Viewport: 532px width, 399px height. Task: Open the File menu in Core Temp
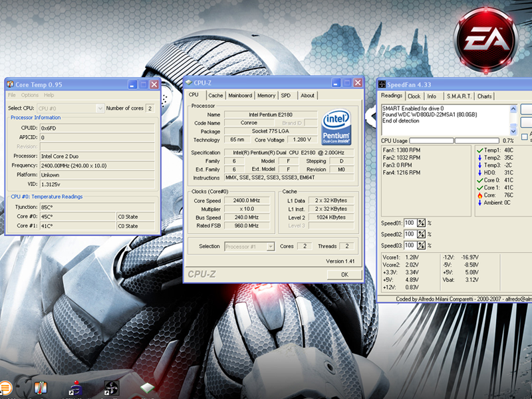(11, 95)
